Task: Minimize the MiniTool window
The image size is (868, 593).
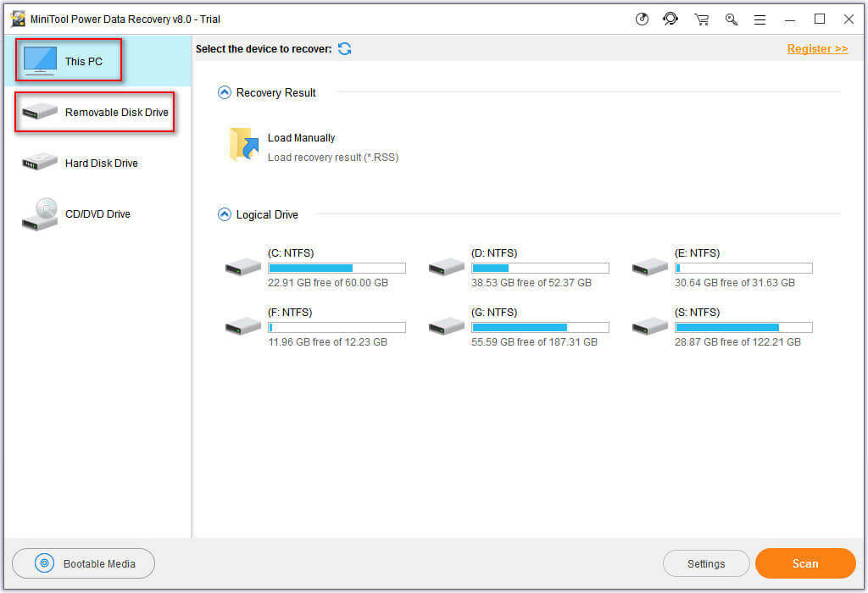Action: (790, 20)
